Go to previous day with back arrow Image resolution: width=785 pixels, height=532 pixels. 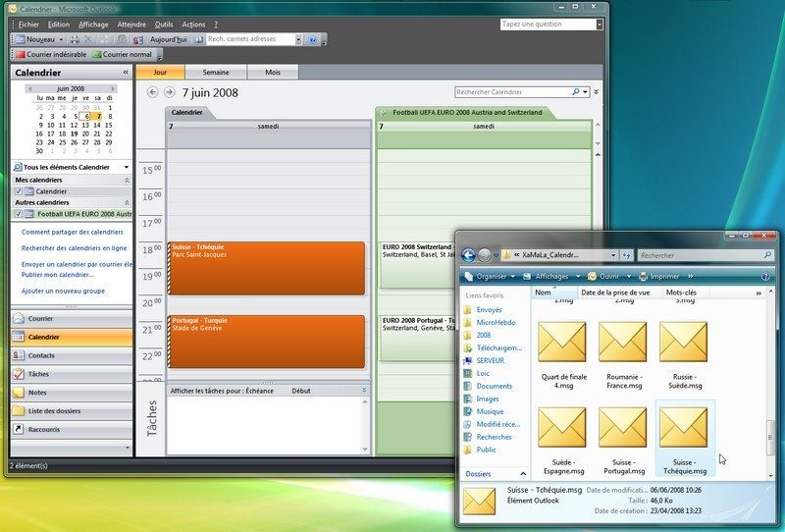(x=152, y=92)
